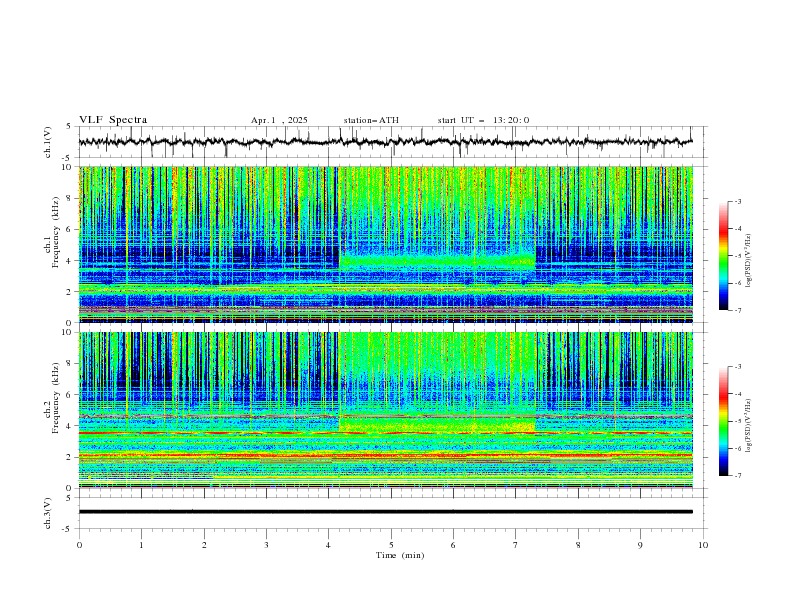Click the "-7" tick on ch.2 colorbar
The width and height of the screenshot is (792, 612).
point(737,476)
